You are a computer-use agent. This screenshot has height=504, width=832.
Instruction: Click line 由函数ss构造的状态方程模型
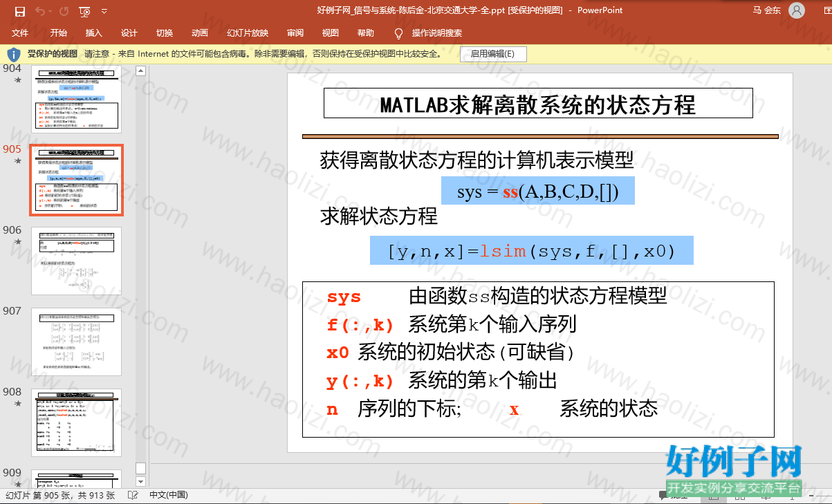click(537, 296)
